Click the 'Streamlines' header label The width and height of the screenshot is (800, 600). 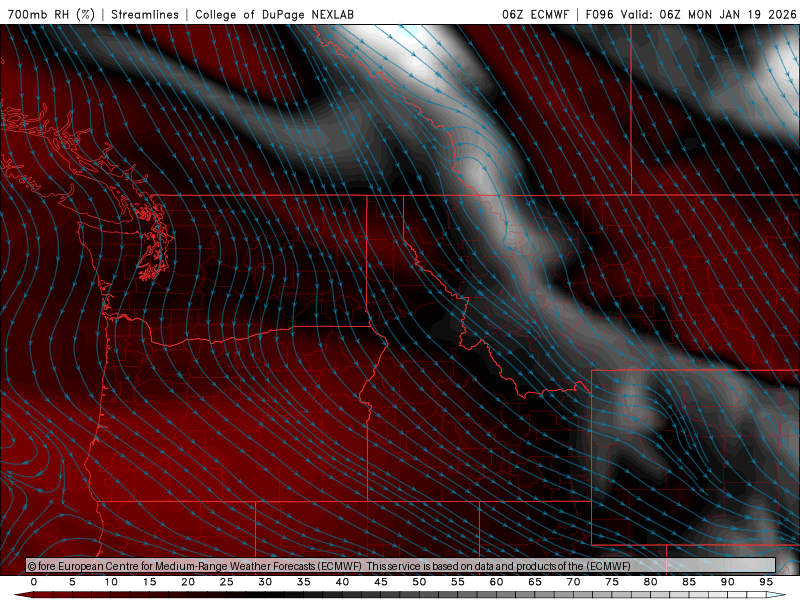[145, 14]
